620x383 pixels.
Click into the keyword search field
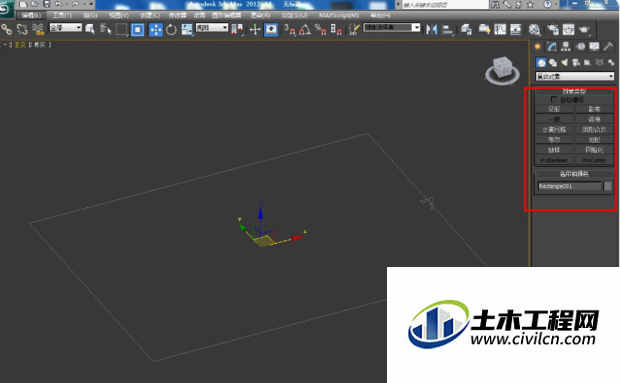tap(445, 5)
